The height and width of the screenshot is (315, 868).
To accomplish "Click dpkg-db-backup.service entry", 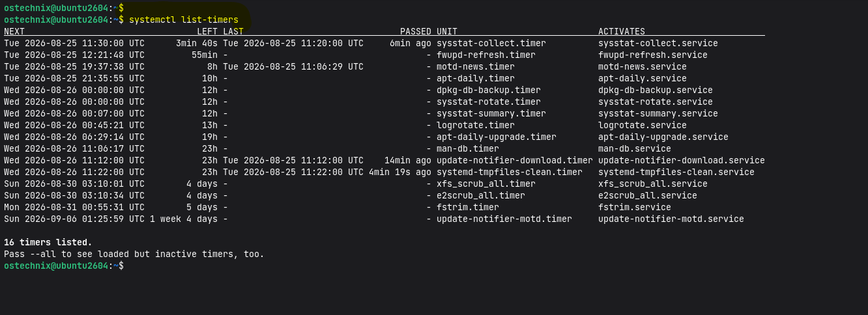I will tap(656, 90).
